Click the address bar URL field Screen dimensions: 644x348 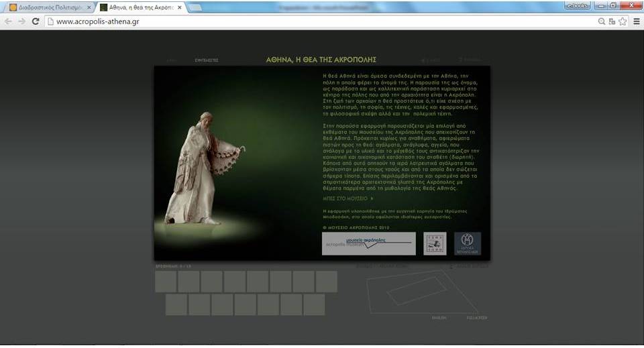(x=322, y=21)
